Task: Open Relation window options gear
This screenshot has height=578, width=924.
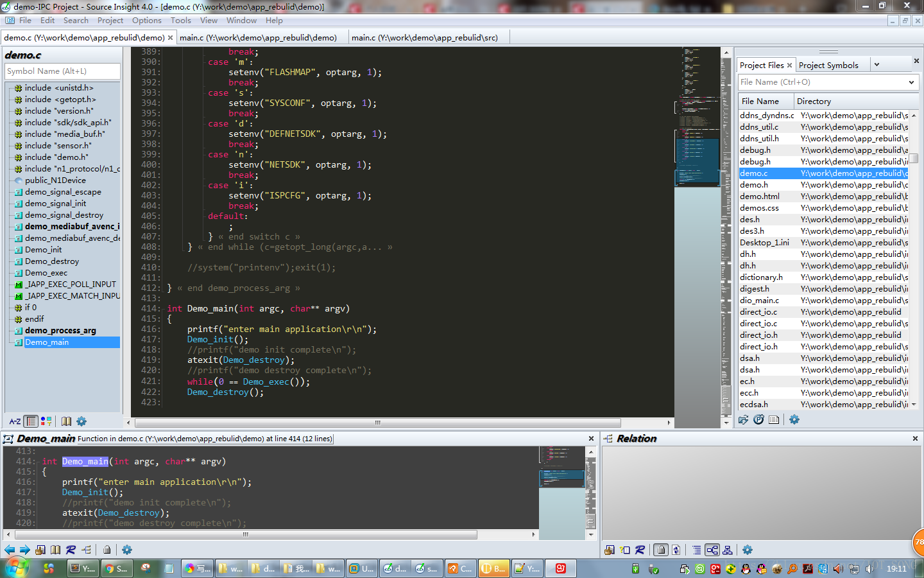Action: [x=748, y=550]
